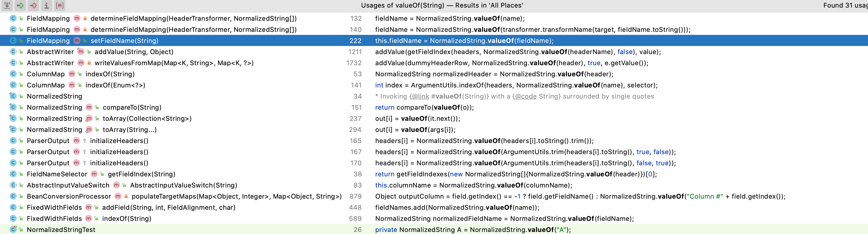Select 'toArray(String...)' usage row
This screenshot has height=234, width=868.
click(434, 129)
